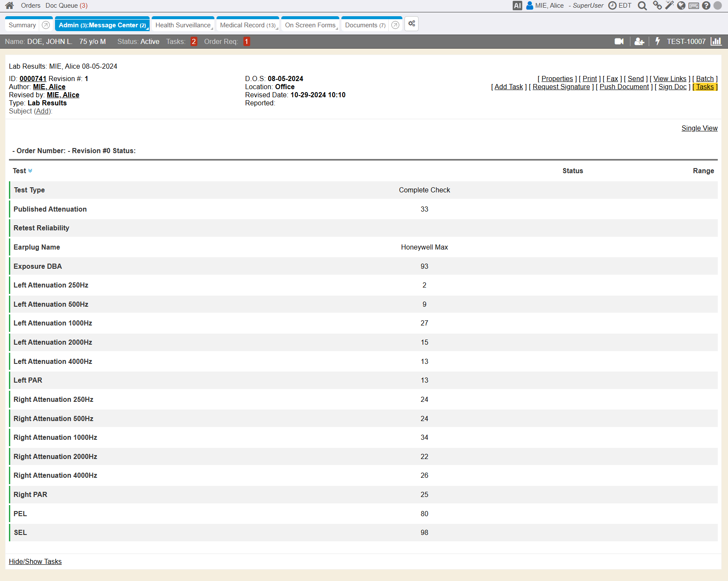728x581 pixels.
Task: Expand the Test column sort chevron
Action: point(30,171)
